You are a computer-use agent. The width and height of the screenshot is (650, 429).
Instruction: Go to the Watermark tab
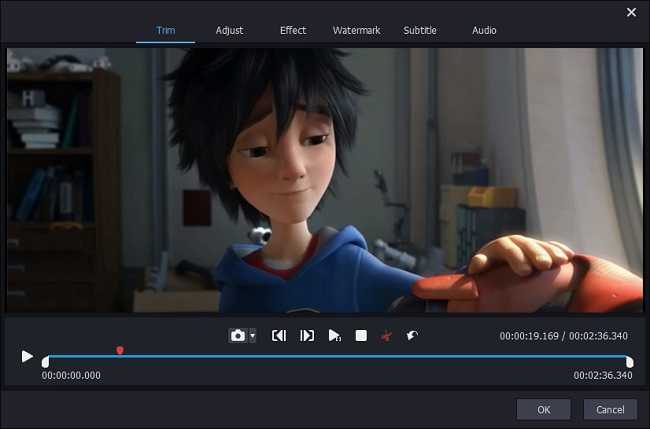[357, 30]
